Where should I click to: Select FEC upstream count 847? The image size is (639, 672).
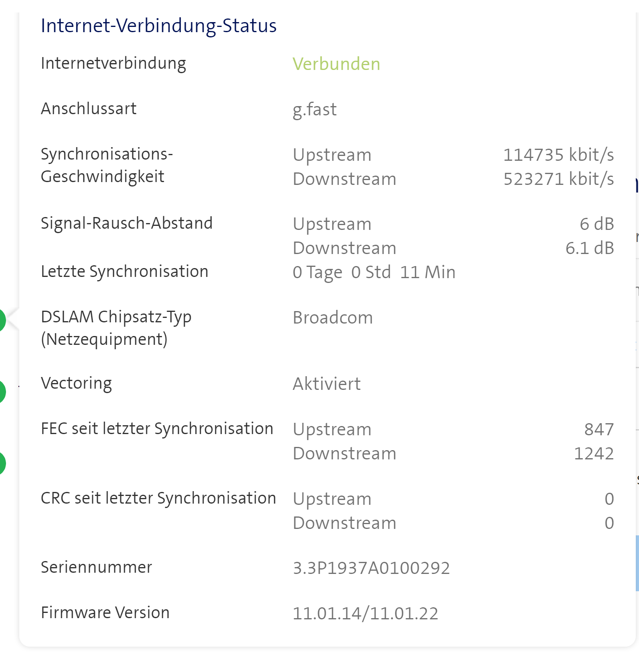click(599, 429)
